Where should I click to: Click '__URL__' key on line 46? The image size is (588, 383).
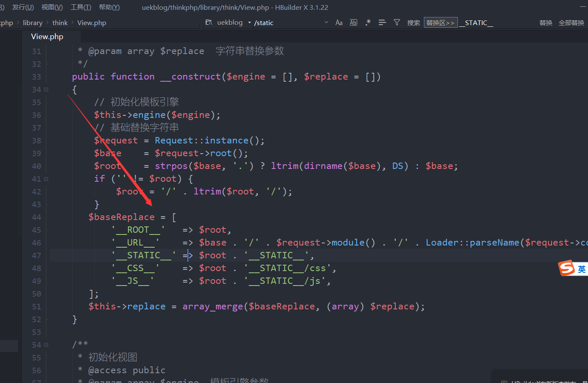(135, 243)
